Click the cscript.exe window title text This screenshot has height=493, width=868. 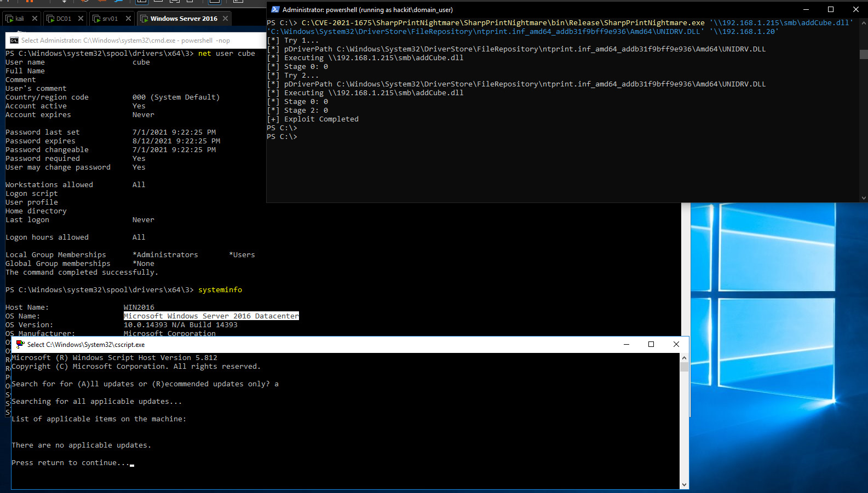click(x=86, y=344)
